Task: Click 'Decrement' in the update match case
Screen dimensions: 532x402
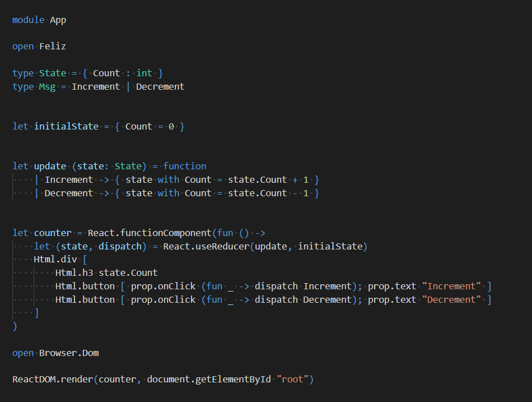Action: (69, 193)
